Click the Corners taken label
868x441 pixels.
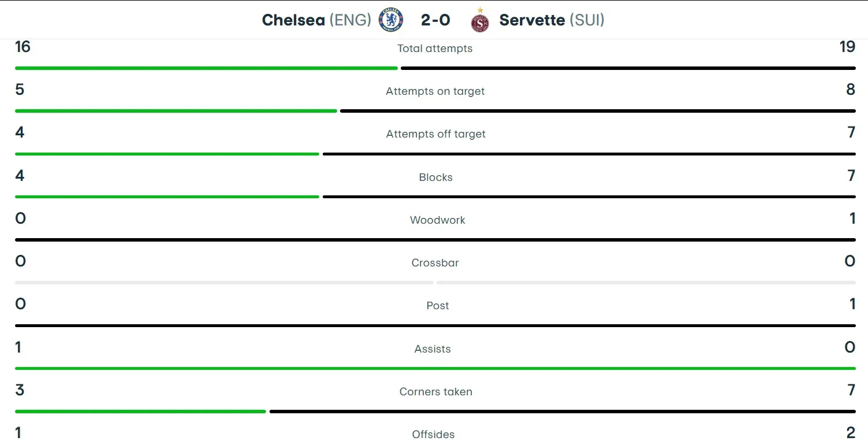coord(435,392)
